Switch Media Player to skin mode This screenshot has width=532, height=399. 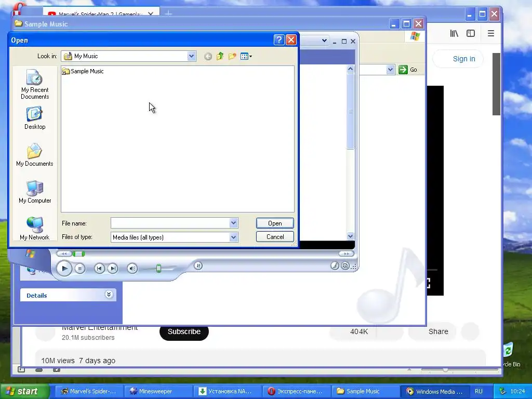(345, 266)
